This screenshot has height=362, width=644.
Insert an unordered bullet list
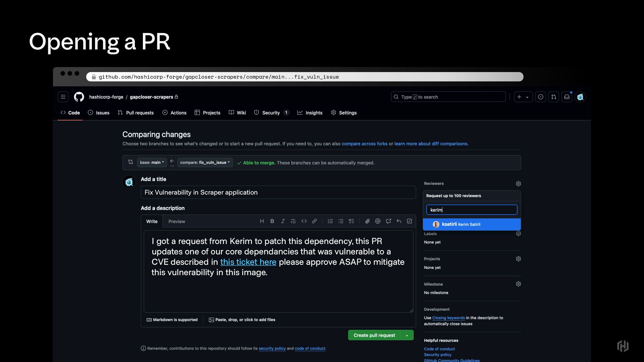point(341,221)
